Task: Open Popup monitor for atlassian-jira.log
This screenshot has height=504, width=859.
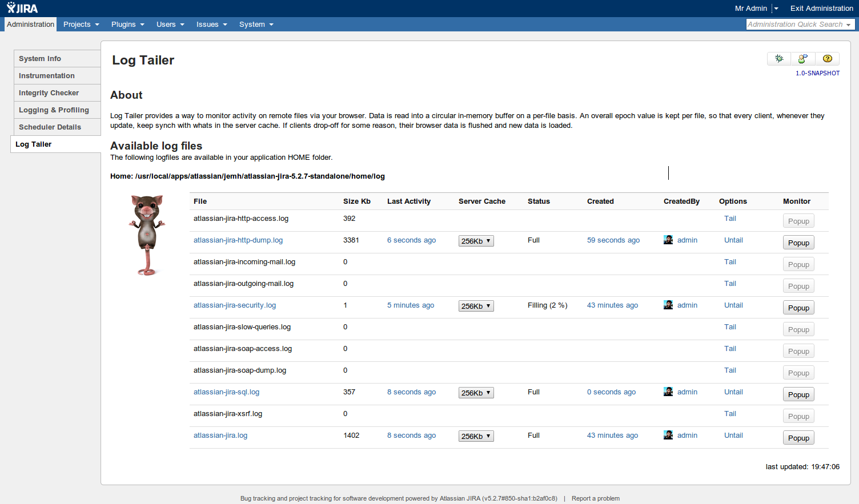Action: tap(798, 438)
